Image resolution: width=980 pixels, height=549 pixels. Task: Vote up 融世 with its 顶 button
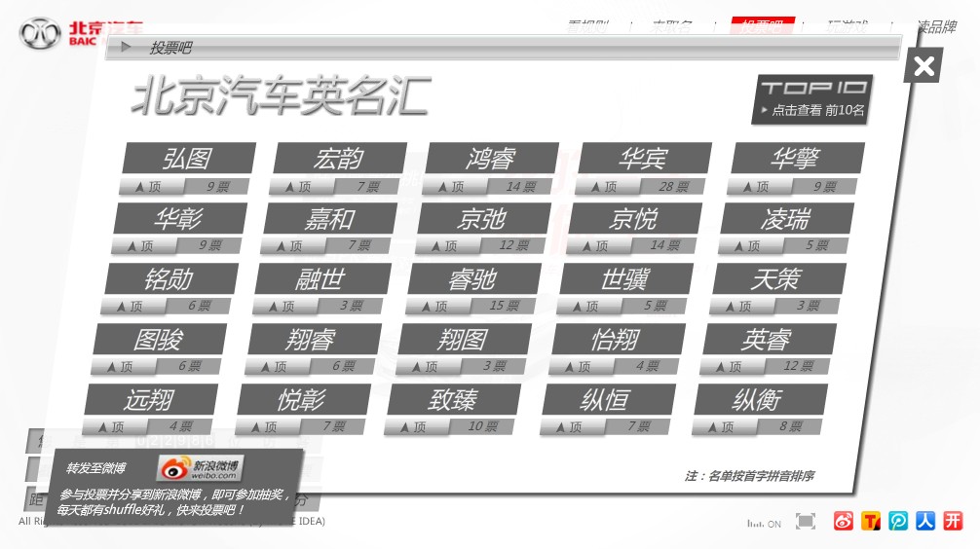[284, 306]
